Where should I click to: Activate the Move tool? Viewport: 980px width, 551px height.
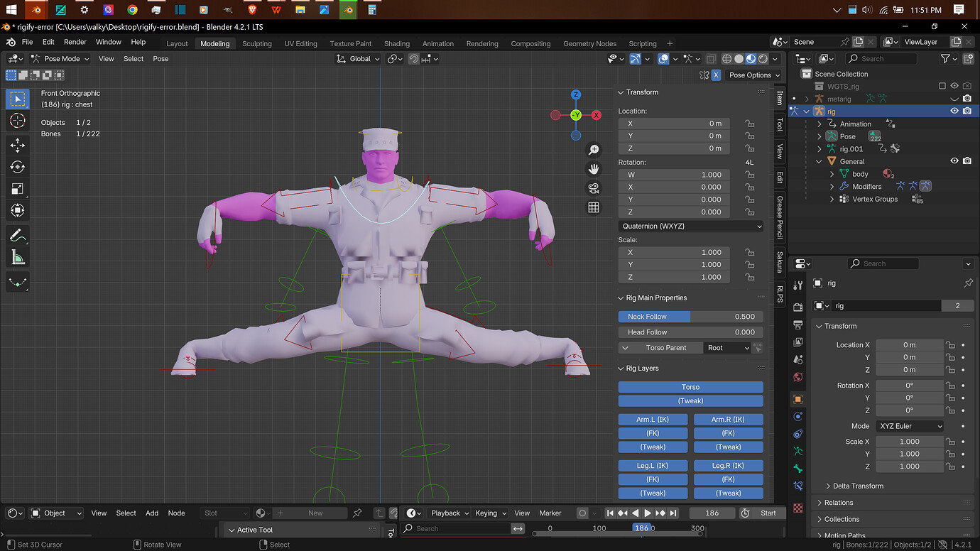tap(18, 146)
